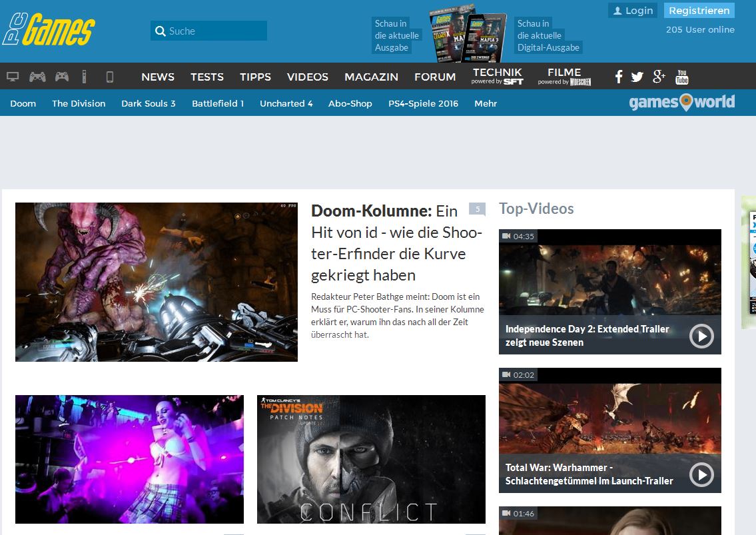Go to The Division topic link
The height and width of the screenshot is (535, 756).
coord(79,103)
